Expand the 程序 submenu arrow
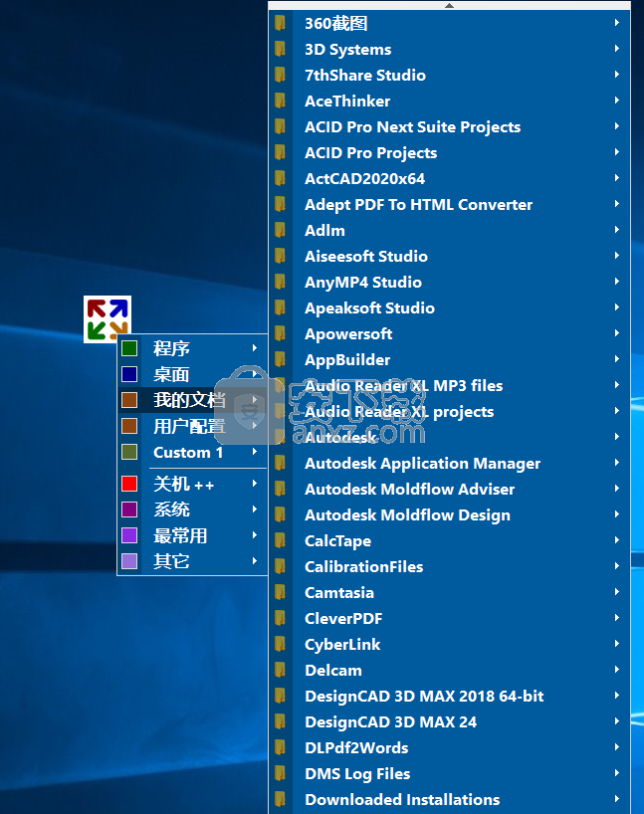 [255, 348]
